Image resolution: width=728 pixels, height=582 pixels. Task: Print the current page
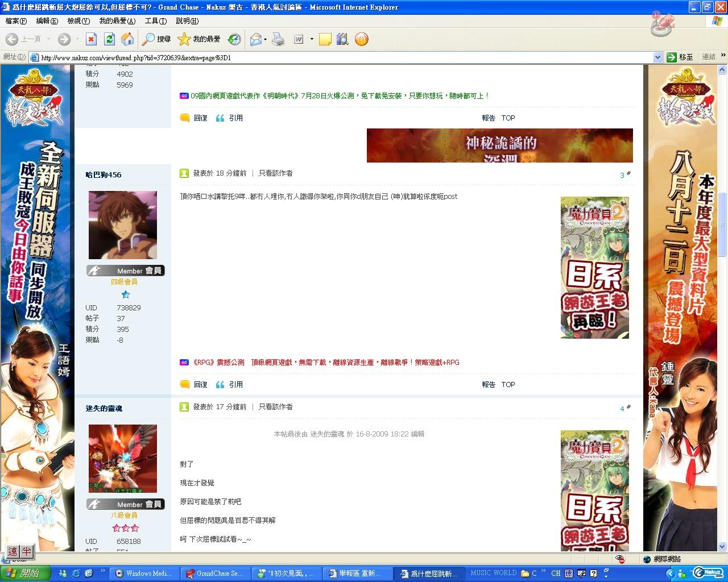click(278, 39)
